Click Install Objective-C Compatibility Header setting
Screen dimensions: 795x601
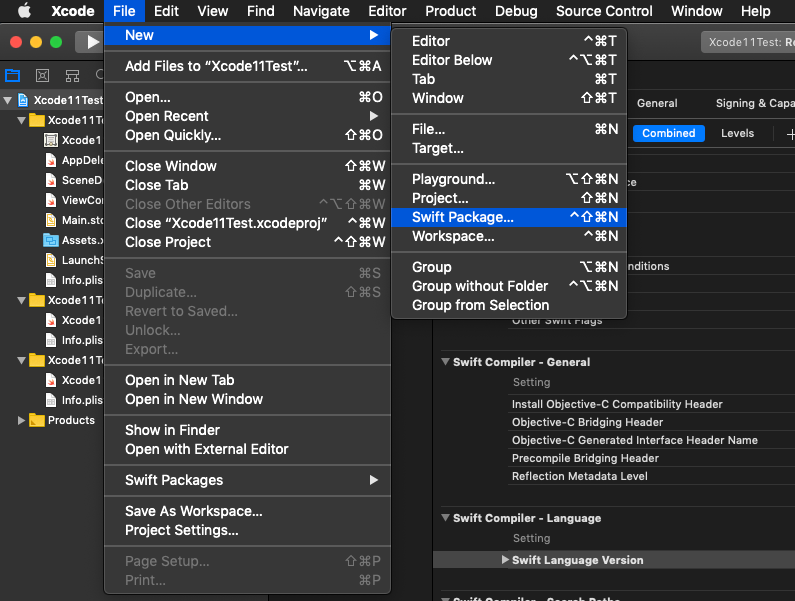617,404
